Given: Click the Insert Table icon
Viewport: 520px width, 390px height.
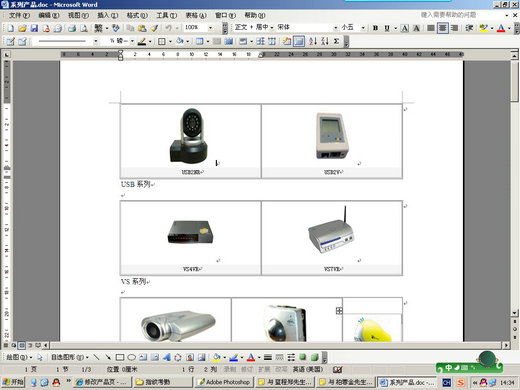Looking at the screenshot, I should click(x=200, y=41).
